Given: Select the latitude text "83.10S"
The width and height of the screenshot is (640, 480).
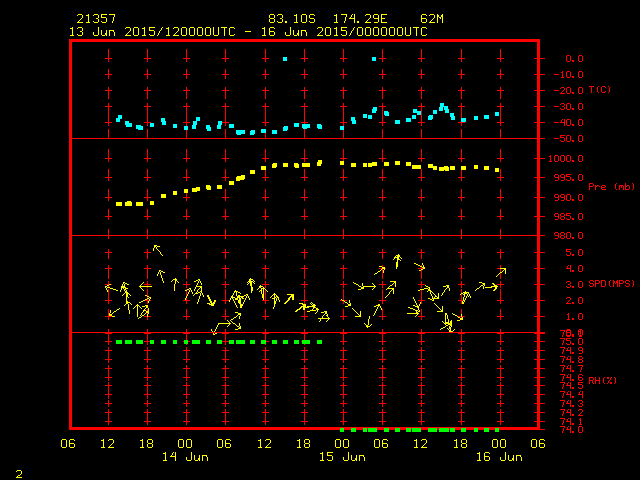Looking at the screenshot, I should pyautogui.click(x=292, y=19).
